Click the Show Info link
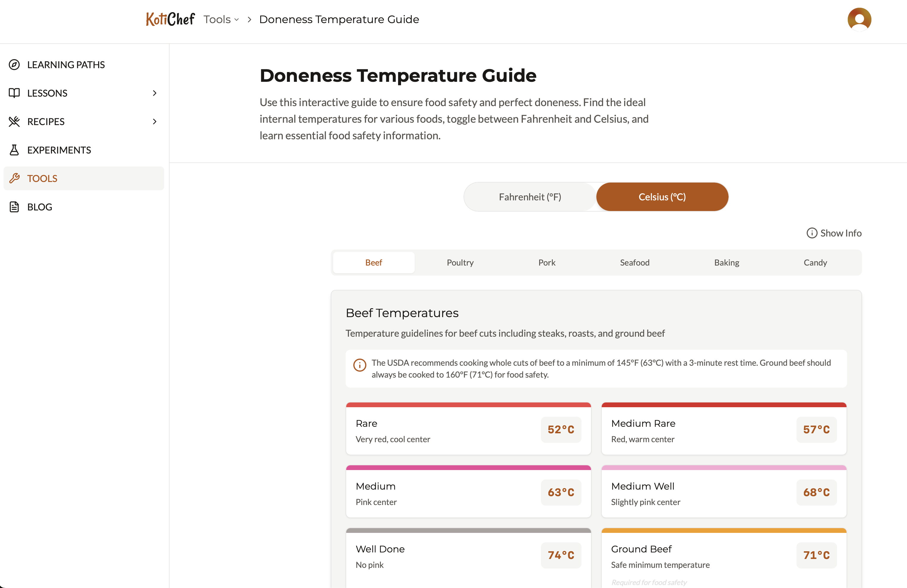This screenshot has height=588, width=907. tap(834, 233)
